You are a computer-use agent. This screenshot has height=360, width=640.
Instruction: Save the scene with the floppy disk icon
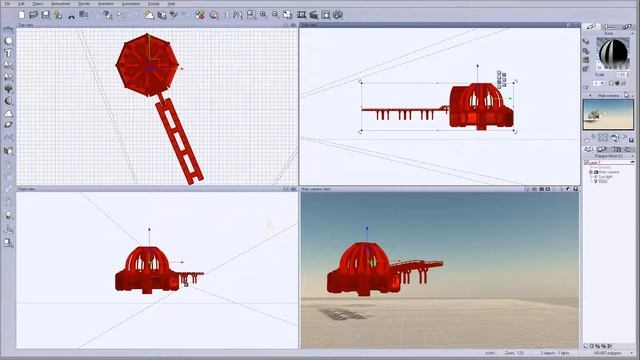pyautogui.click(x=46, y=15)
